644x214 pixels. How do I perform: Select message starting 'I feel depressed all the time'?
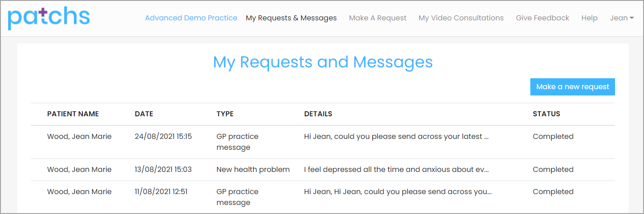pyautogui.click(x=396, y=170)
